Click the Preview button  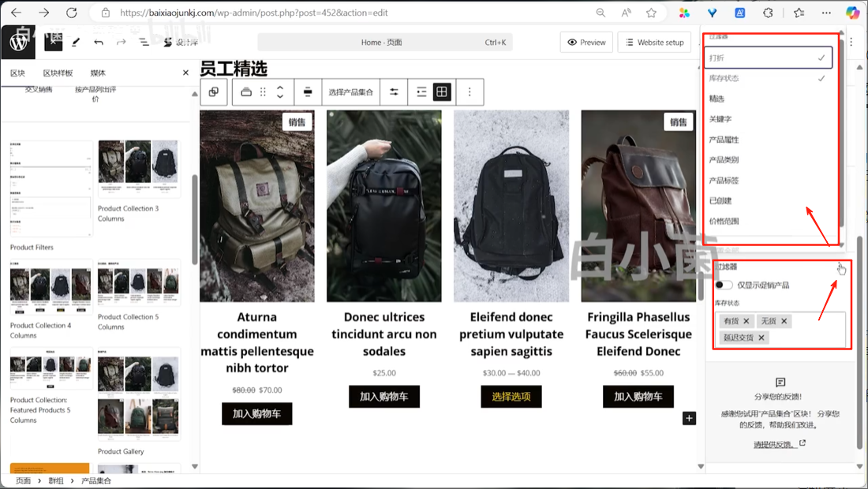pos(587,42)
